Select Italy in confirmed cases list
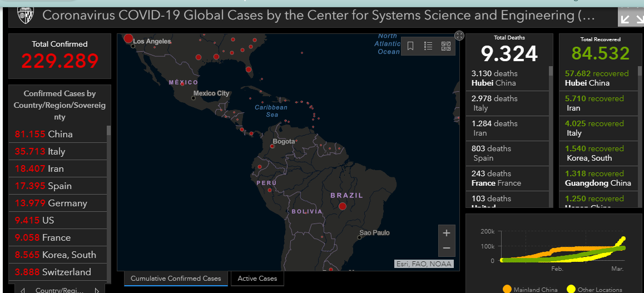 click(x=57, y=151)
